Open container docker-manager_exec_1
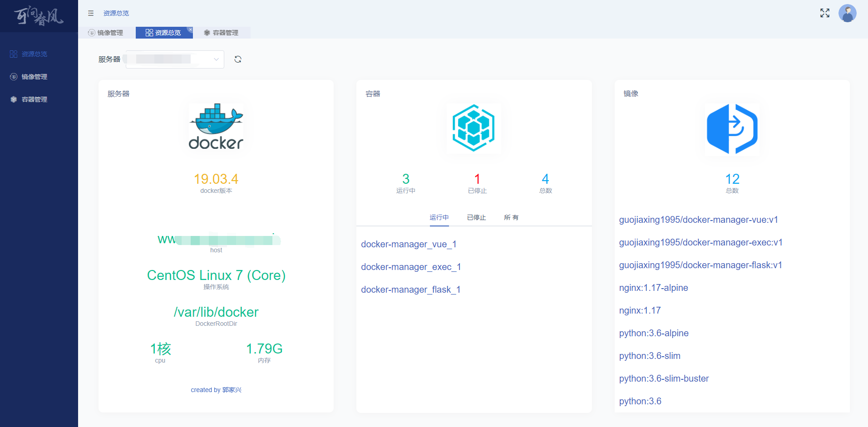 pos(411,267)
